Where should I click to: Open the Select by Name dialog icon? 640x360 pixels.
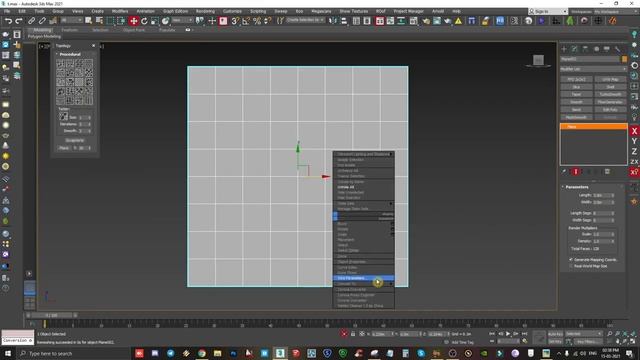[99, 21]
